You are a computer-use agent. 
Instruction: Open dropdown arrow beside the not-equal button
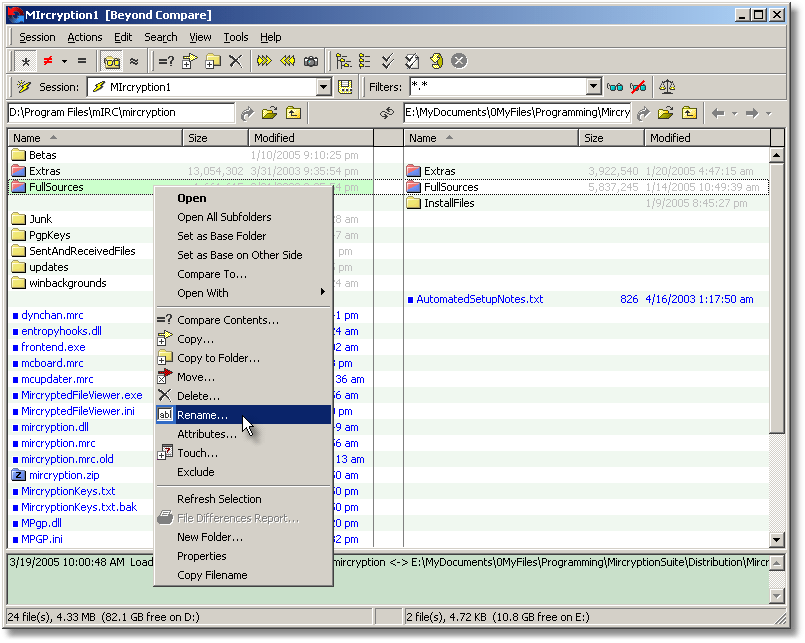point(64,62)
